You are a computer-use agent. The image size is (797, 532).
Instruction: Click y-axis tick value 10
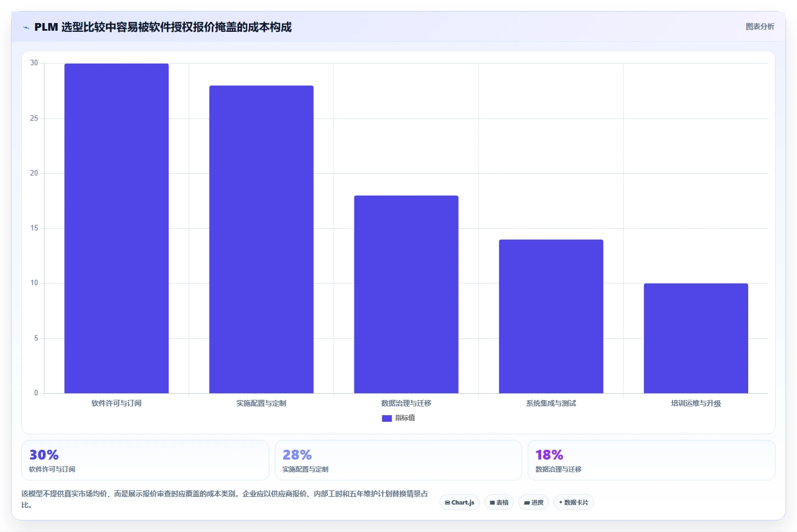click(x=34, y=283)
